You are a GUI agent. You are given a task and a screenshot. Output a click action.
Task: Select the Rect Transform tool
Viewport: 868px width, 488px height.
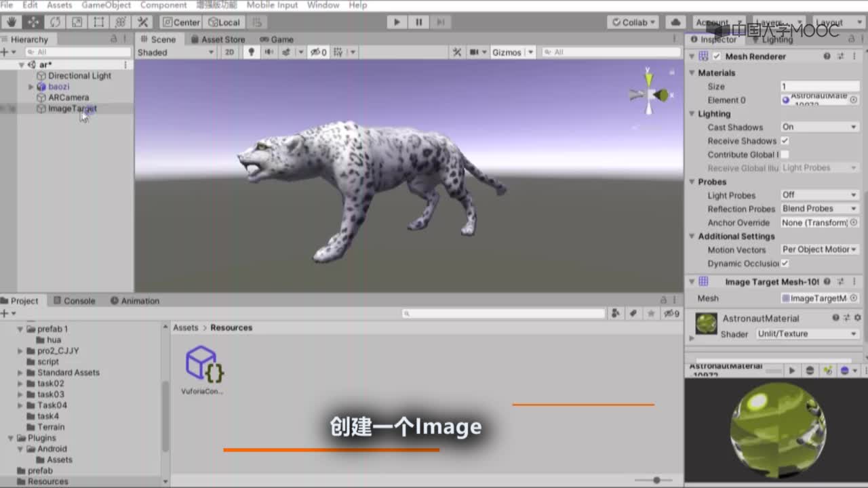[x=98, y=22]
